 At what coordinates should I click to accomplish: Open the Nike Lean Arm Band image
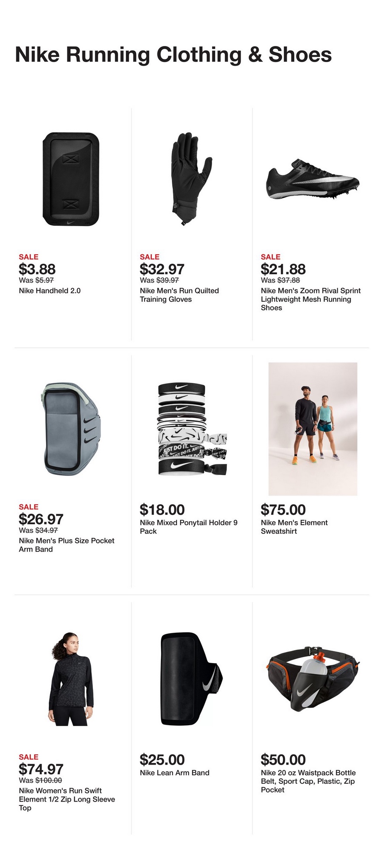click(191, 679)
